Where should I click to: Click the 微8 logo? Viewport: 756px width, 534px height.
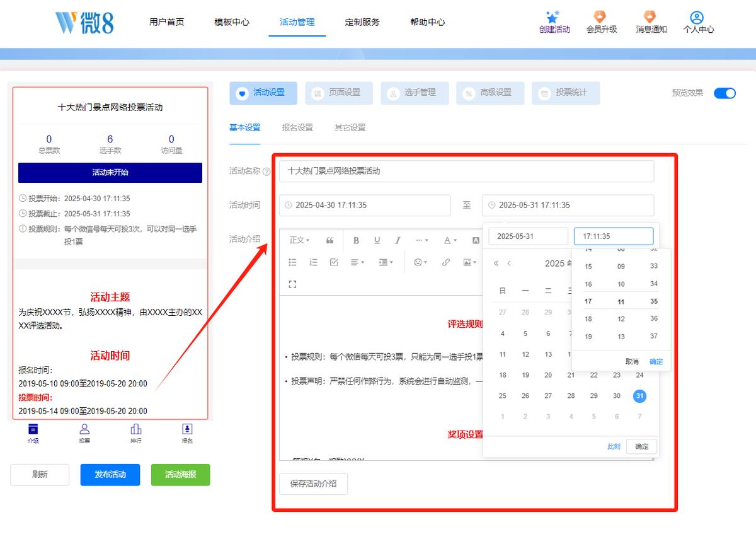tap(84, 23)
